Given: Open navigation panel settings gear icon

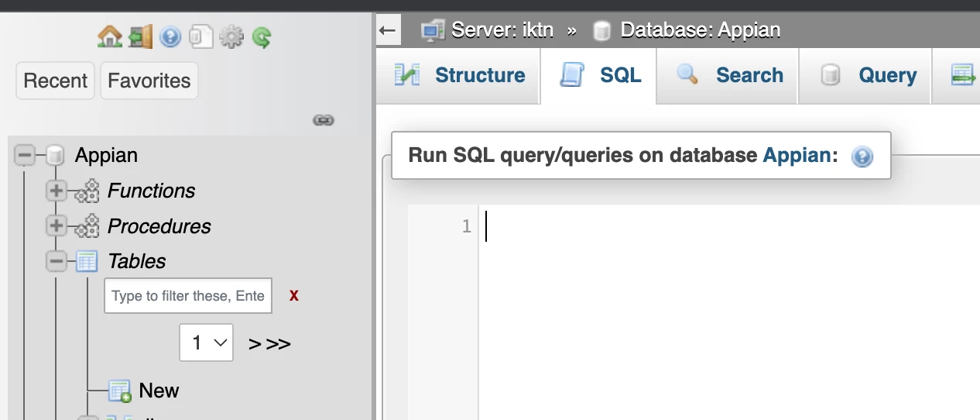Looking at the screenshot, I should point(231,36).
